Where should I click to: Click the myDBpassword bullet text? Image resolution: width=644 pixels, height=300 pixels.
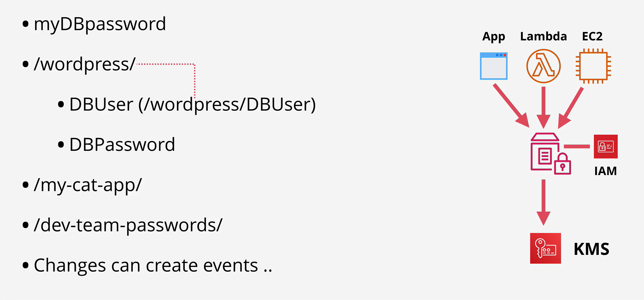[x=100, y=24]
